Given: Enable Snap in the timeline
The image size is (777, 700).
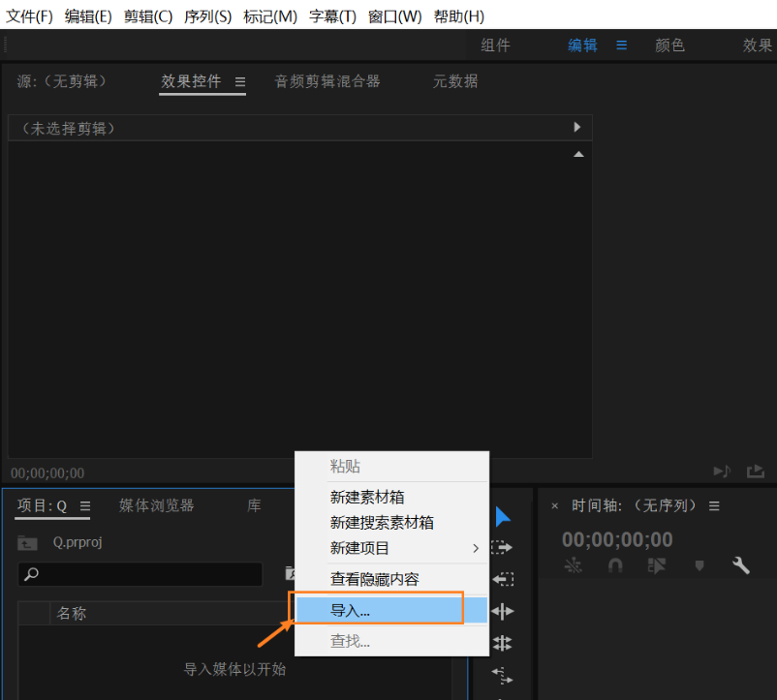Looking at the screenshot, I should (615, 565).
